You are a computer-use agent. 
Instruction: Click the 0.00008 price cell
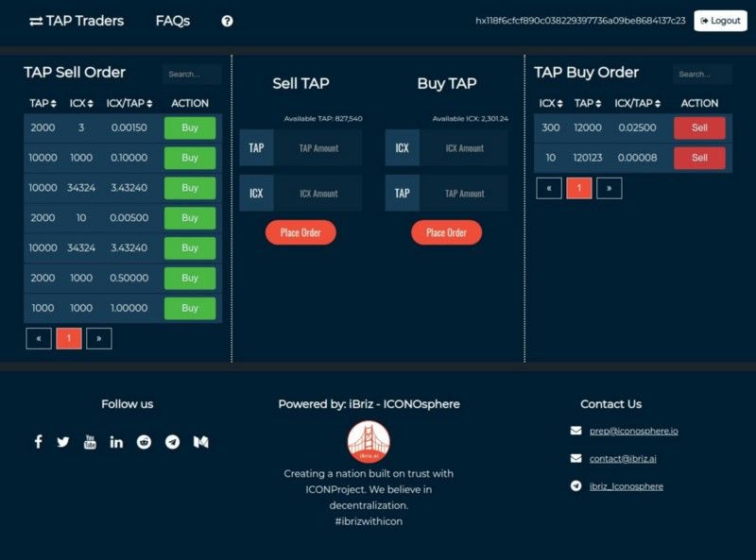[637, 158]
